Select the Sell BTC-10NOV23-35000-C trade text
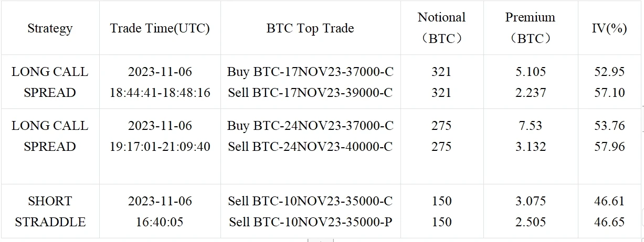 (x=310, y=201)
